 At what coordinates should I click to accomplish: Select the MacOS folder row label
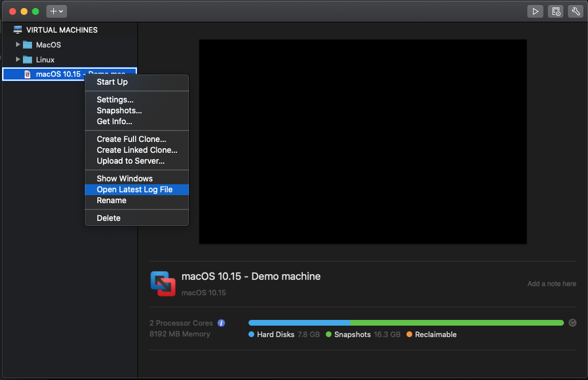tap(48, 45)
